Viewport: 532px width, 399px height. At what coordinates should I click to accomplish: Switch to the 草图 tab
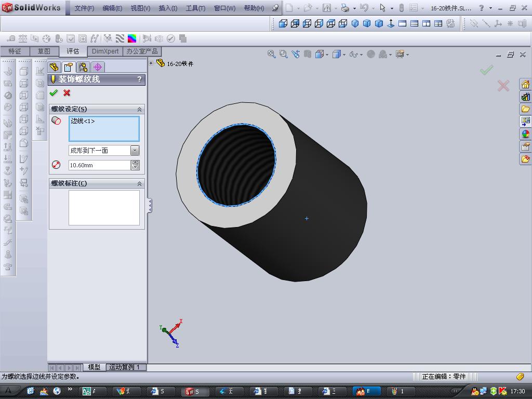pos(44,51)
